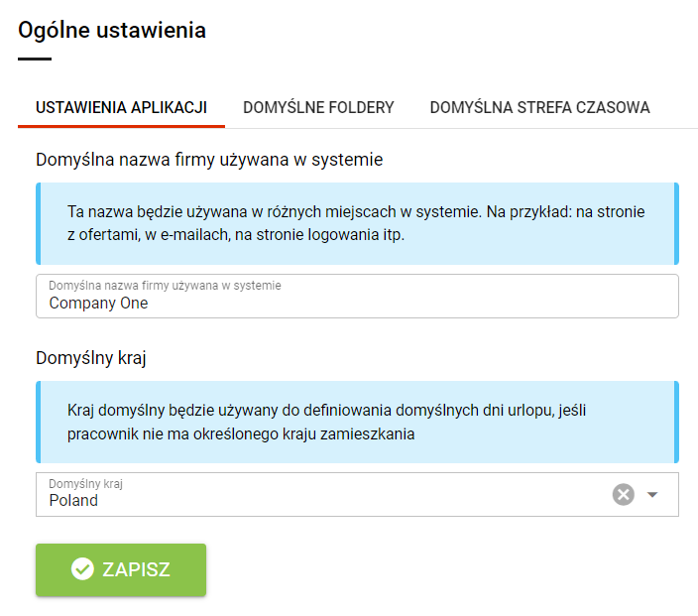Image resolution: width=698 pixels, height=616 pixels.
Task: Switch to the DOMYŚLNE FOLDERY tab
Action: (318, 108)
